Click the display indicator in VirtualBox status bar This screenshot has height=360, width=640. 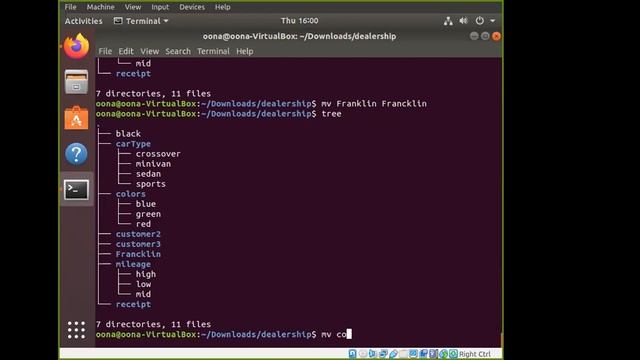(413, 354)
